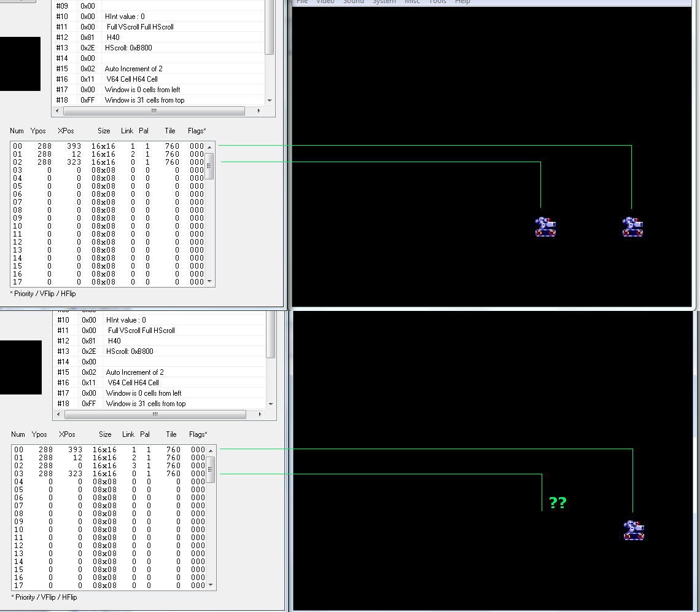Click left arrow of bottom register horizontal scrollbar
Screen dimensions: 700x612
[x=58, y=414]
